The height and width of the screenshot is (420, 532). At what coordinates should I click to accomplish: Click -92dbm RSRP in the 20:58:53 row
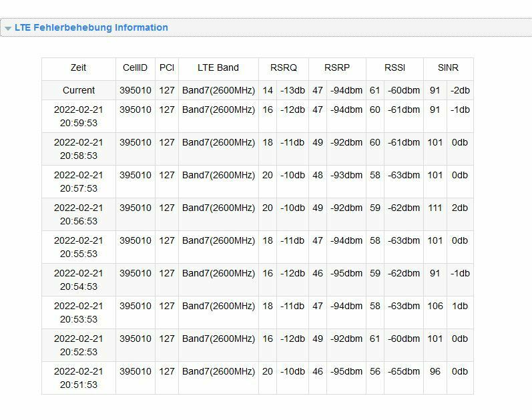[x=346, y=142]
